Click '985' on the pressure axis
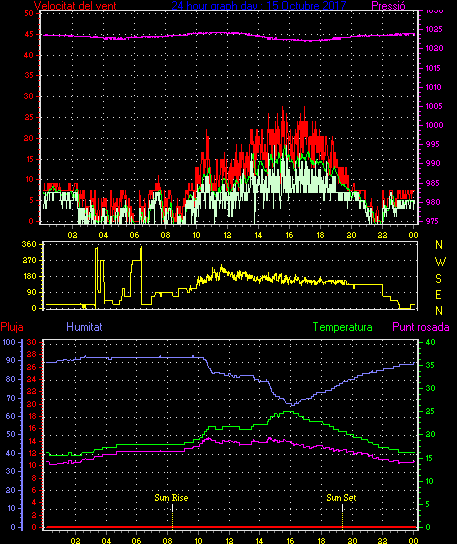457x544 pixels. (x=432, y=183)
